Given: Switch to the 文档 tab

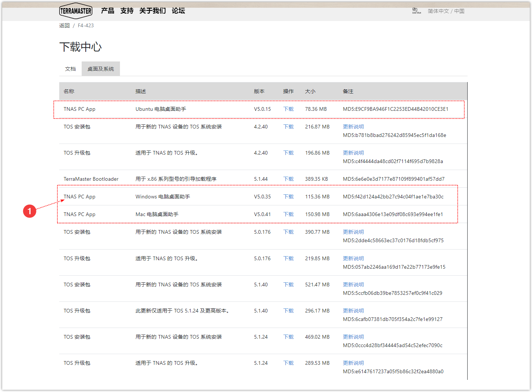Looking at the screenshot, I should point(70,69).
